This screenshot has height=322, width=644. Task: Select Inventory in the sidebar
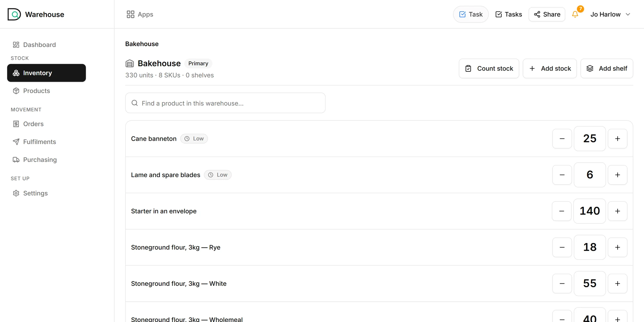tap(46, 73)
